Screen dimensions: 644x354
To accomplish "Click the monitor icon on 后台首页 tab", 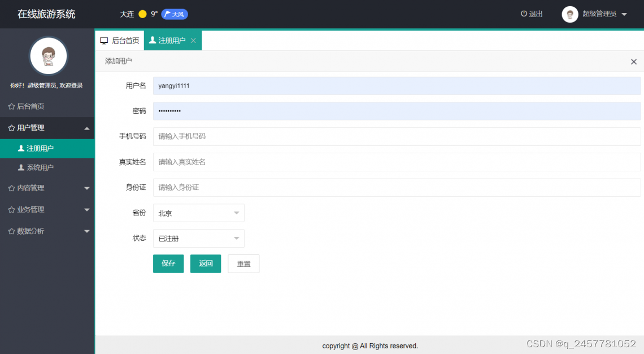I will [104, 41].
